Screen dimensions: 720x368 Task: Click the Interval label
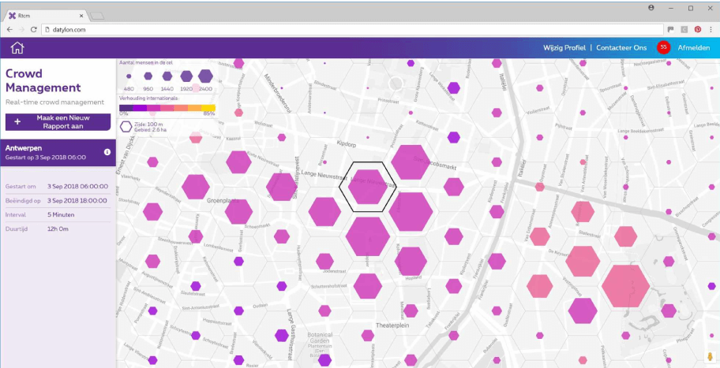[x=16, y=215]
